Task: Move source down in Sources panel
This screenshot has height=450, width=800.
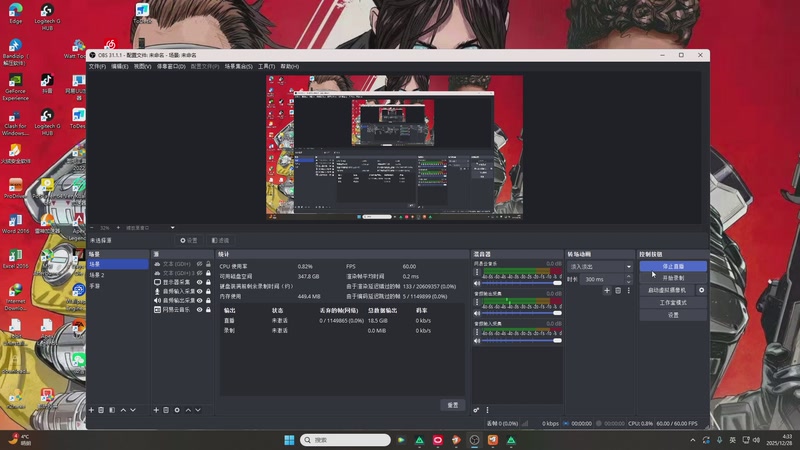Action: pyautogui.click(x=198, y=410)
